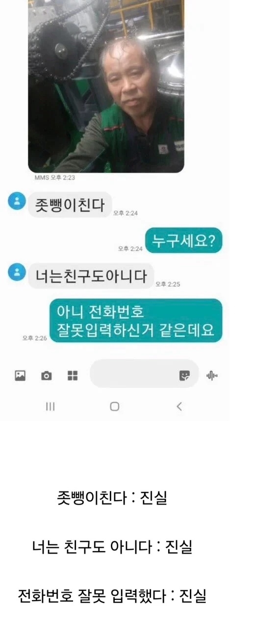The width and height of the screenshot is (279, 644).
Task: Open the apps grid icon
Action: pyautogui.click(x=73, y=376)
